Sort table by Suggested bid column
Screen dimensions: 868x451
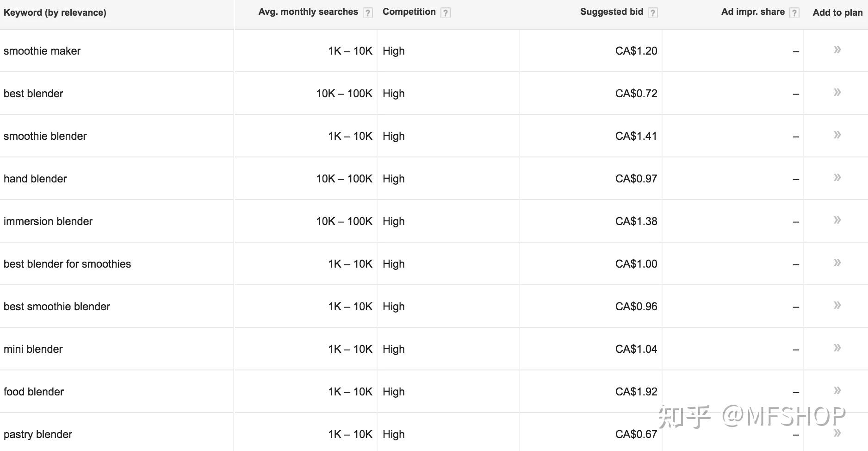(x=611, y=12)
